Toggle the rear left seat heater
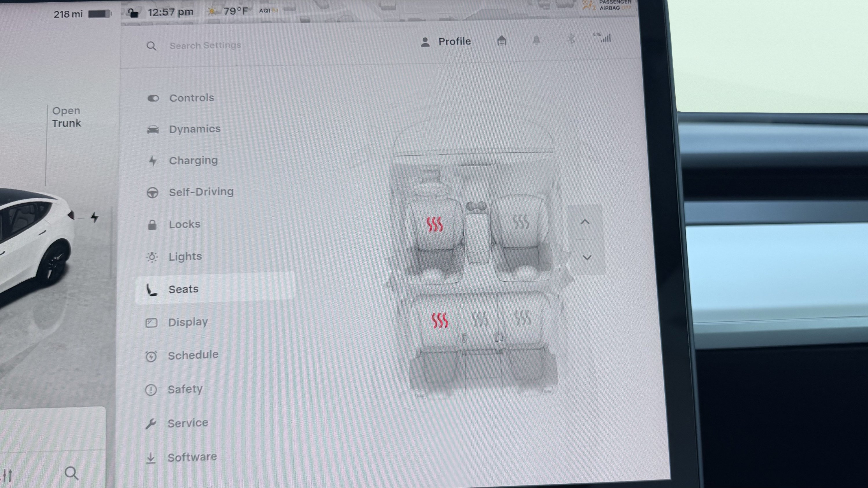 (440, 320)
